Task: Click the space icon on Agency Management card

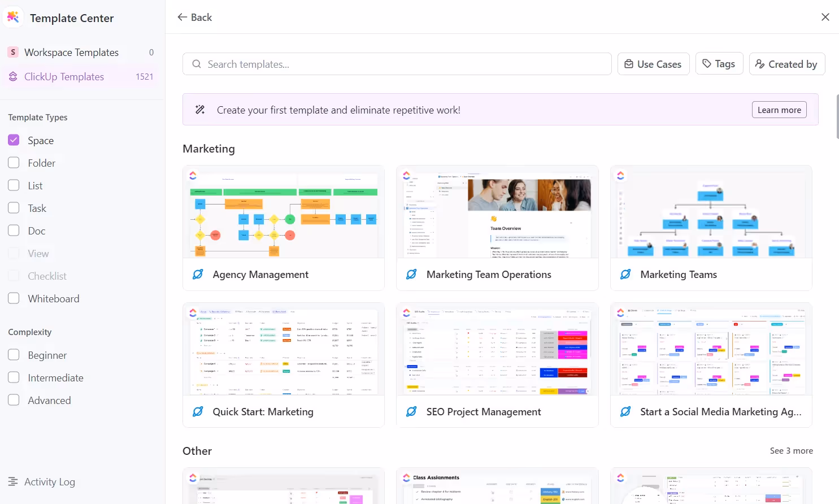Action: coord(197,274)
